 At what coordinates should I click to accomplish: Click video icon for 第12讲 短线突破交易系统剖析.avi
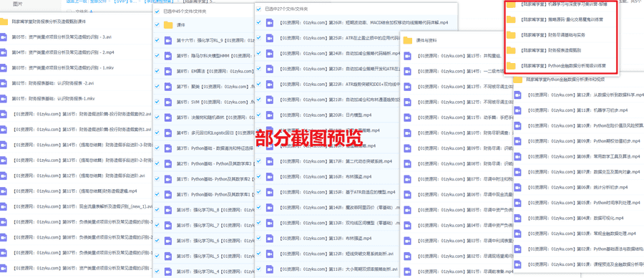(x=270, y=254)
